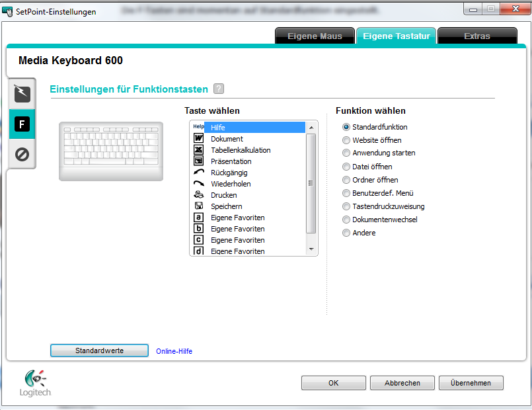Screen dimensions: 532x410
Task: Click the Standardwerte button
Action: [99, 350]
